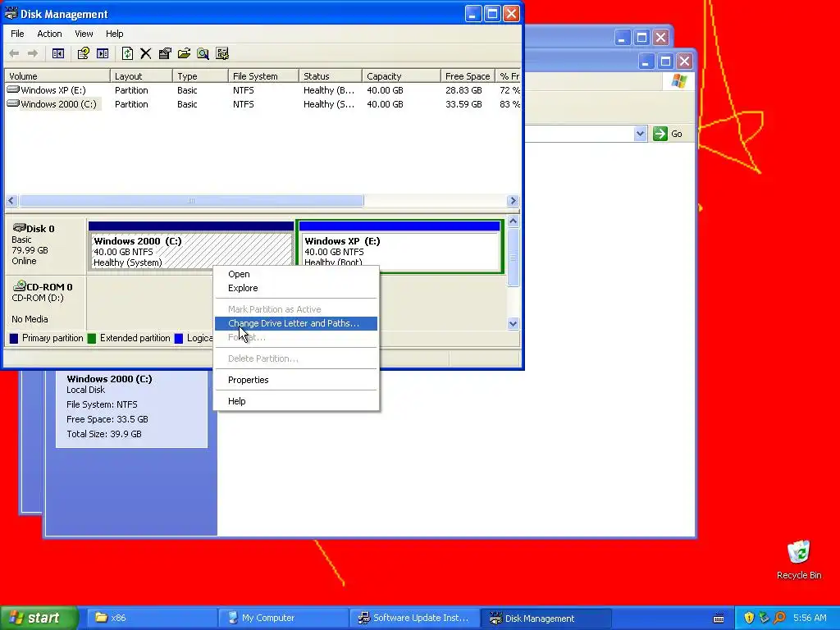Choose Properties from the context menu
The image size is (840, 630).
point(295,380)
